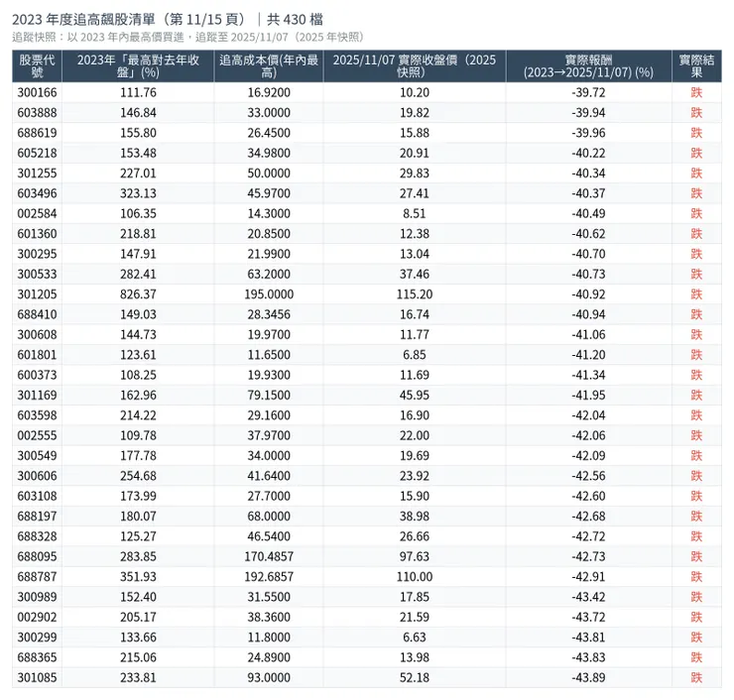Select stock code 601360
Image resolution: width=734 pixels, height=700 pixels.
tap(37, 233)
